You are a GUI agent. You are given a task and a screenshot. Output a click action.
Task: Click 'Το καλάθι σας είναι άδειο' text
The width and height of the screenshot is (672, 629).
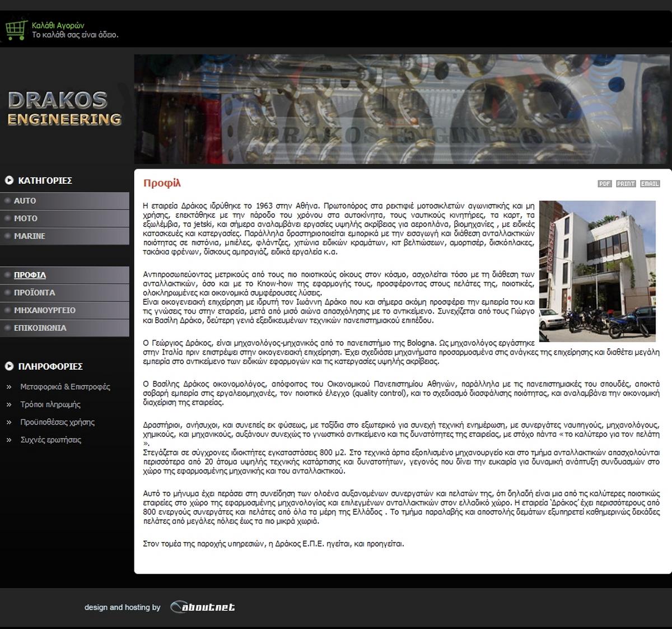point(75,35)
